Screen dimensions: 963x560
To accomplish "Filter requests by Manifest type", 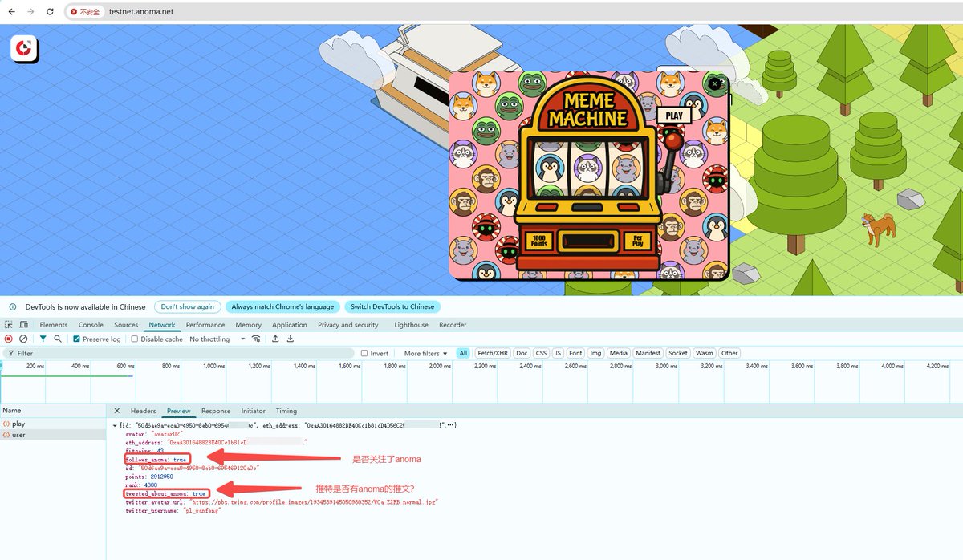I will pyautogui.click(x=648, y=353).
